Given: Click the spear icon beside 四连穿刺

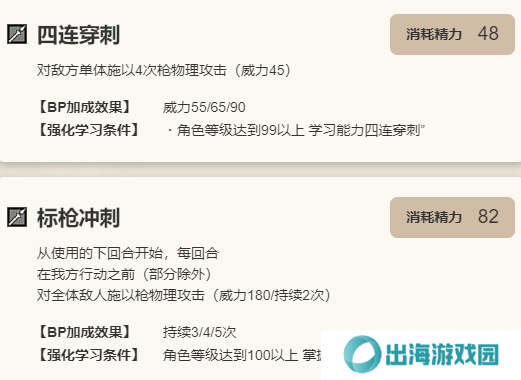Looking at the screenshot, I should click(17, 34).
